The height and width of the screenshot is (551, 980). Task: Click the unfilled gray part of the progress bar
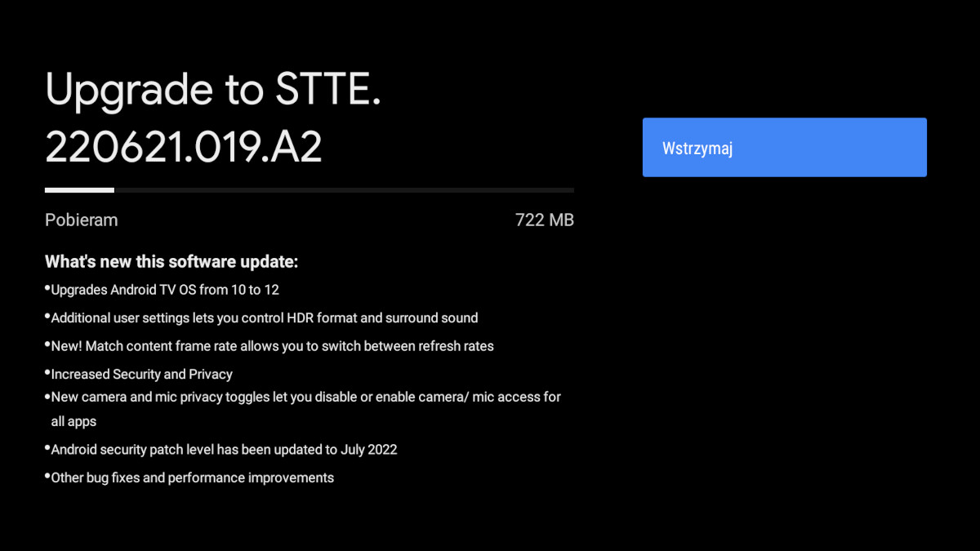[x=343, y=190]
